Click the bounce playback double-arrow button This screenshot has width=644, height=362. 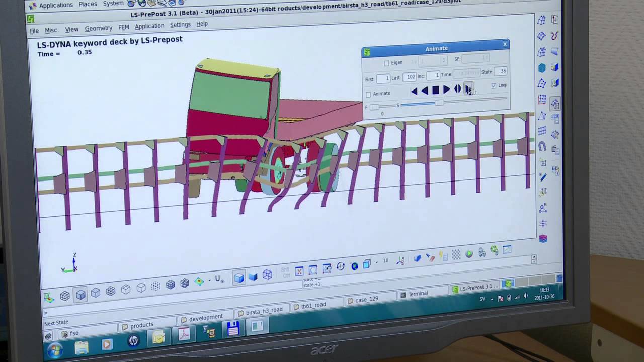click(x=457, y=89)
